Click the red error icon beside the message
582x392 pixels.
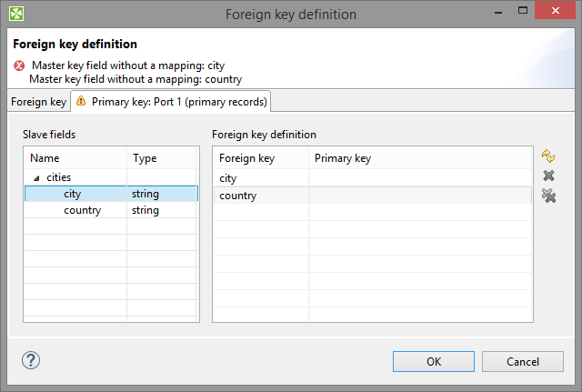tap(19, 65)
